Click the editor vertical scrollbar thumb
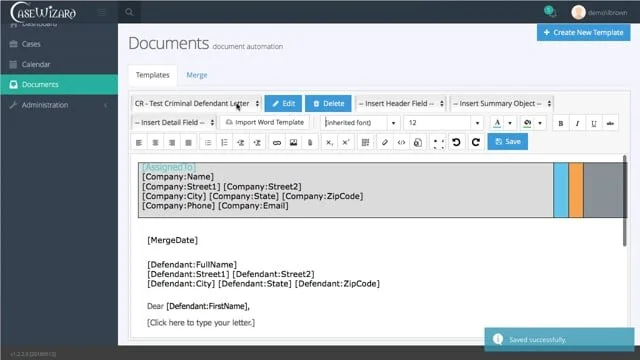Viewport: 640px width, 360px height. pos(624,201)
